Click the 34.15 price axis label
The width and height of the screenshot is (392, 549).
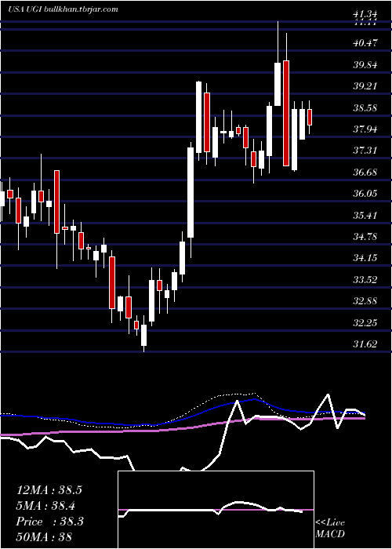click(x=365, y=258)
